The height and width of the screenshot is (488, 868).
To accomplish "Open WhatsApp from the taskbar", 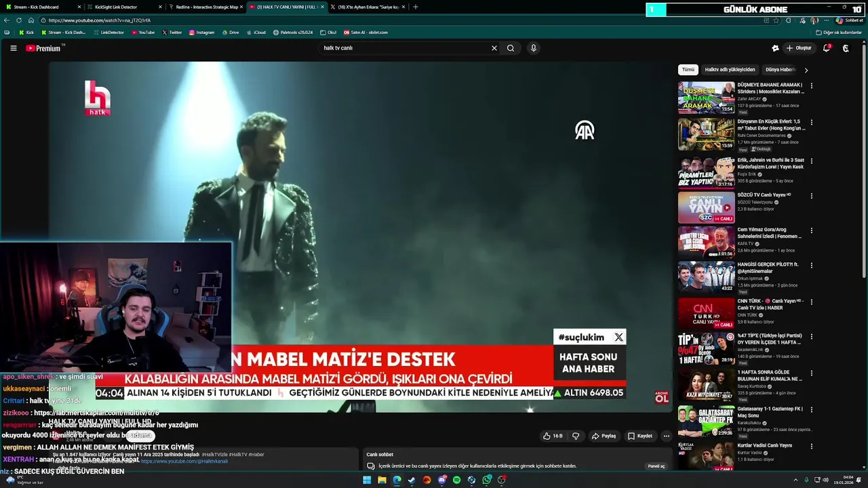I will [x=487, y=480].
